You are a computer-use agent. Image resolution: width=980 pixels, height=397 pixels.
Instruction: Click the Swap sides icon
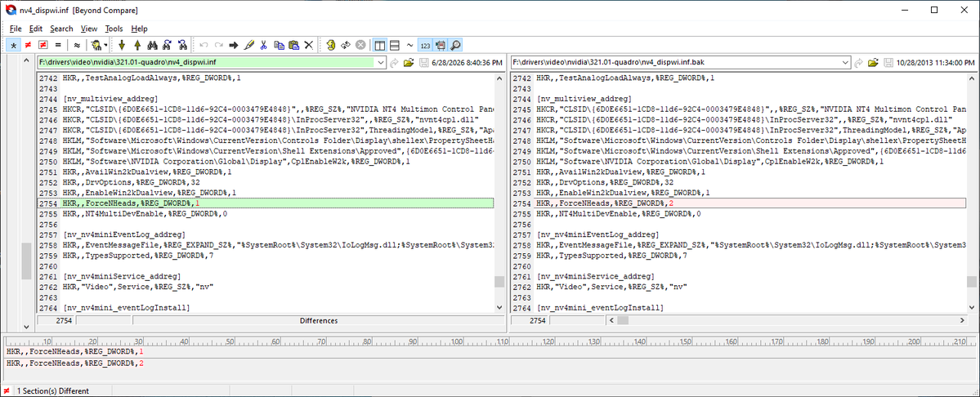(x=347, y=45)
